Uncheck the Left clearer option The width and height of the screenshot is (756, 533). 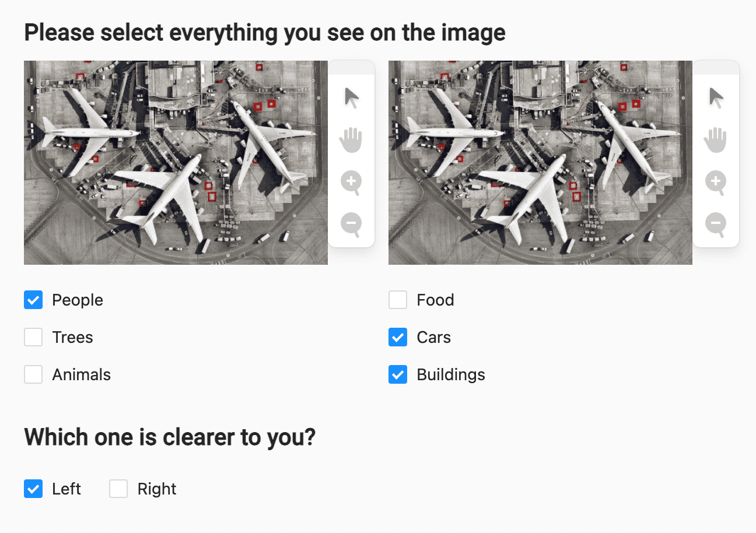(33, 489)
